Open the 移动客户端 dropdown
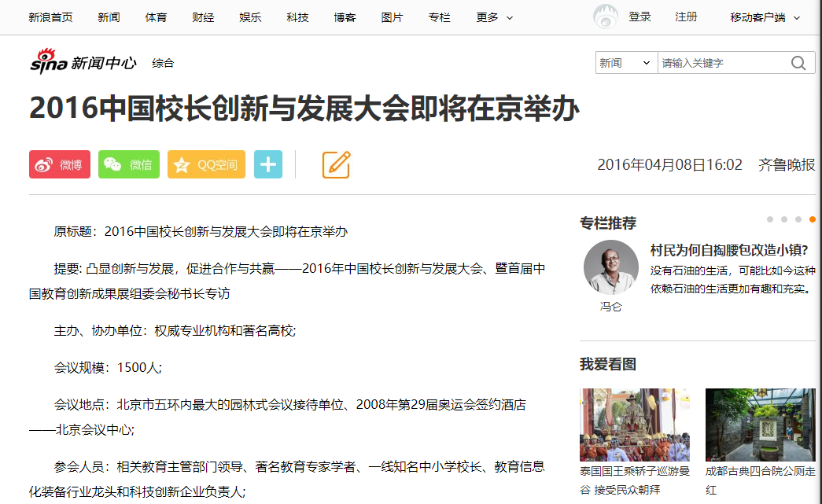 pyautogui.click(x=765, y=18)
